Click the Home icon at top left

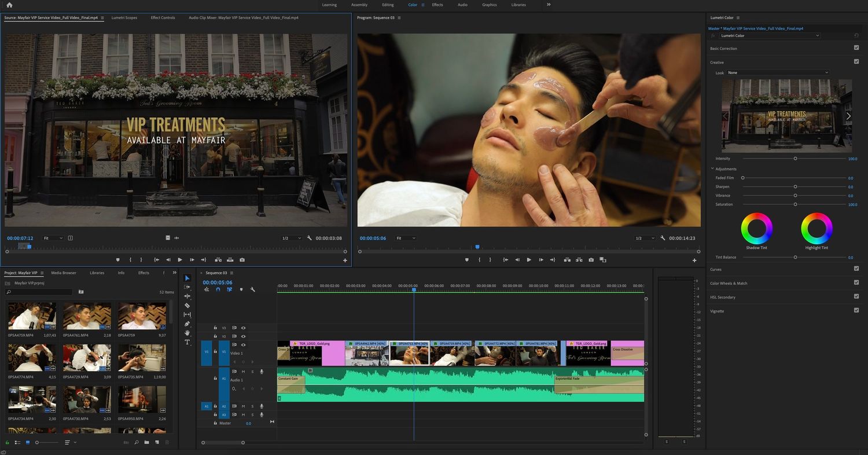[9, 5]
